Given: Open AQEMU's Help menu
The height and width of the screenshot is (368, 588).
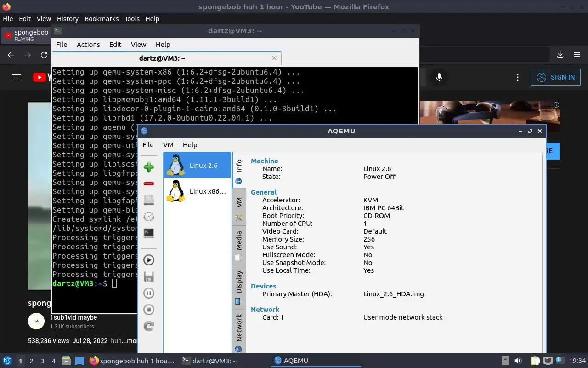Looking at the screenshot, I should click(190, 144).
